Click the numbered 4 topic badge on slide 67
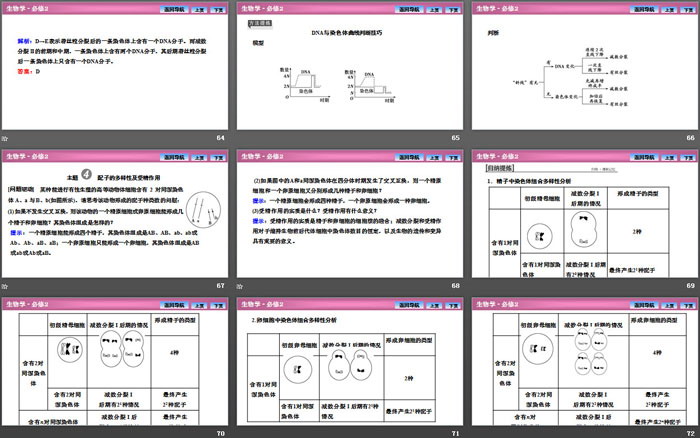This screenshot has width=700, height=438. [87, 175]
